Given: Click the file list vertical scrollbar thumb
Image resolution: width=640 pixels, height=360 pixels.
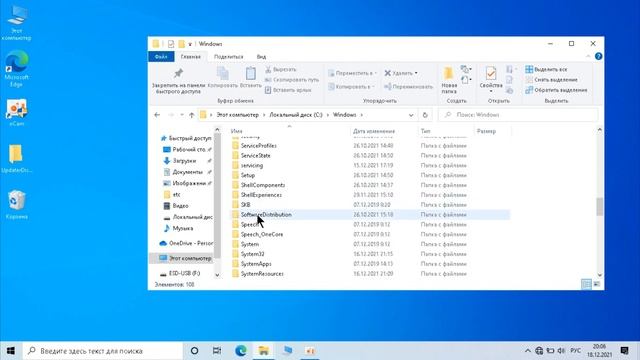Looking at the screenshot, I should pyautogui.click(x=600, y=207).
